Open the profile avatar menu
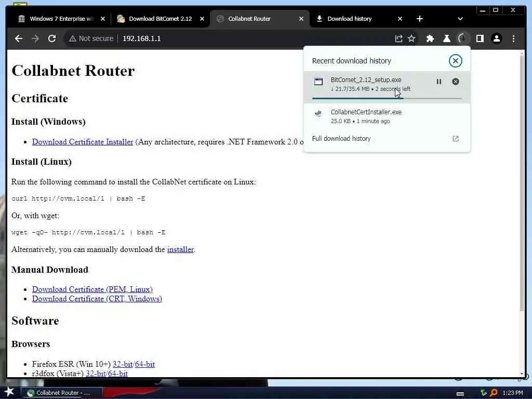 tap(496, 38)
